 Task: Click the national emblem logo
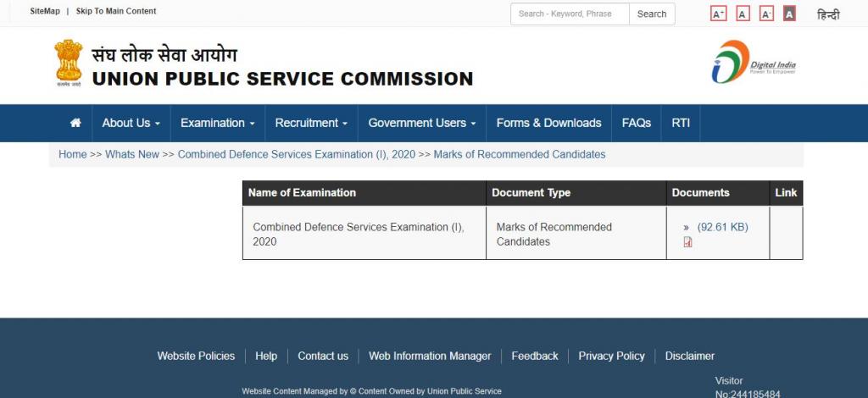click(69, 64)
